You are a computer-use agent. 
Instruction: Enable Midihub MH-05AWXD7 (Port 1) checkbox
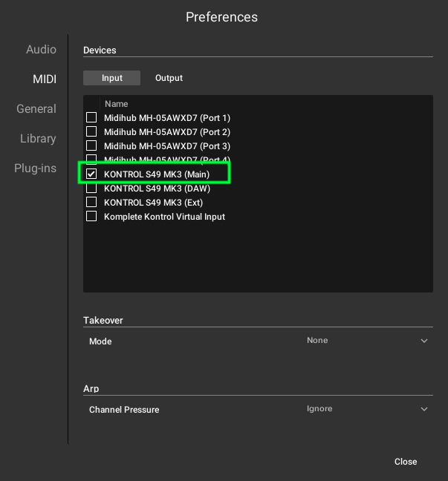[91, 117]
